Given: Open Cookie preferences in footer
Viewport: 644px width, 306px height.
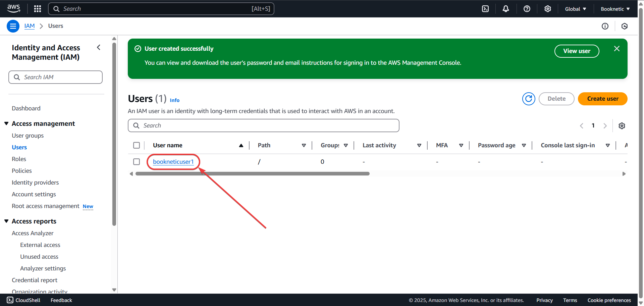Looking at the screenshot, I should coord(609,300).
